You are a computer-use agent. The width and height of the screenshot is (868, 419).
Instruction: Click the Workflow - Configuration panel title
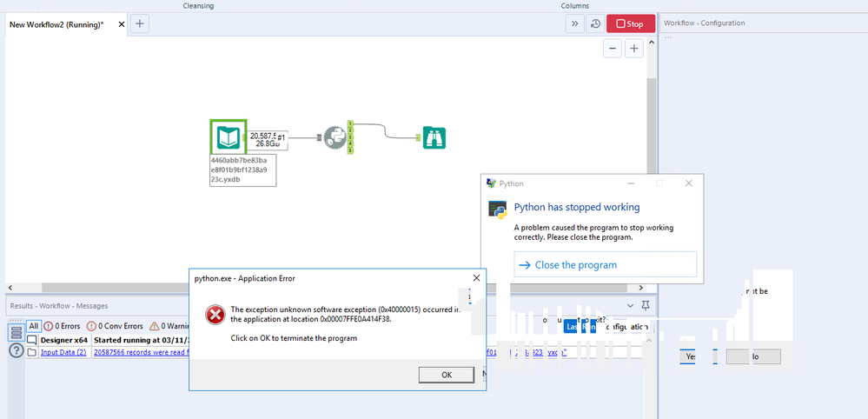click(704, 23)
